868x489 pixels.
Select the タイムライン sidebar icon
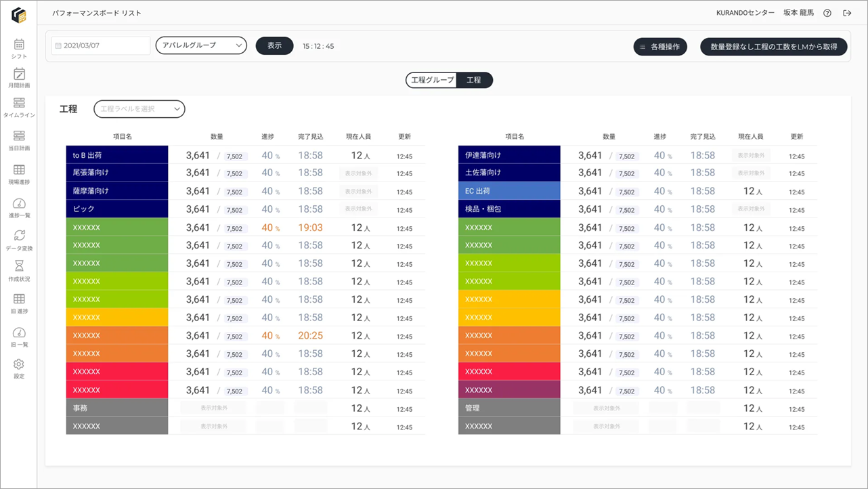(x=19, y=103)
